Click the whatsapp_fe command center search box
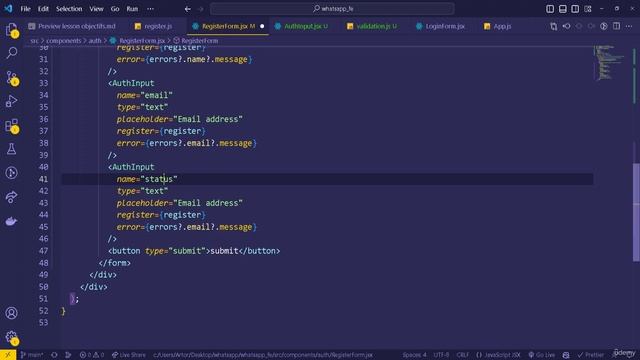The image size is (640, 360). click(x=332, y=9)
